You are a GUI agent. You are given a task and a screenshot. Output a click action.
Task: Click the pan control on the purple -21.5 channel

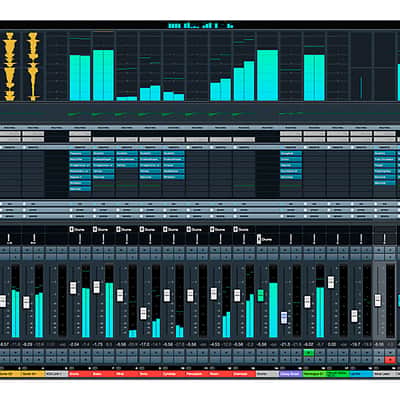tap(291, 239)
